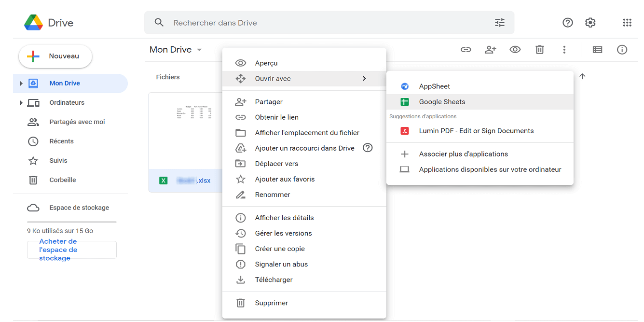Select Afficher les détails

point(304,218)
